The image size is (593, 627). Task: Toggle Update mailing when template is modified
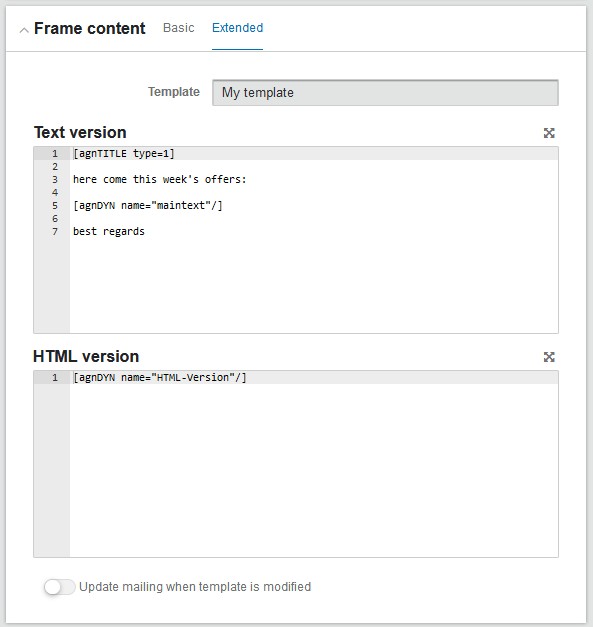60,587
